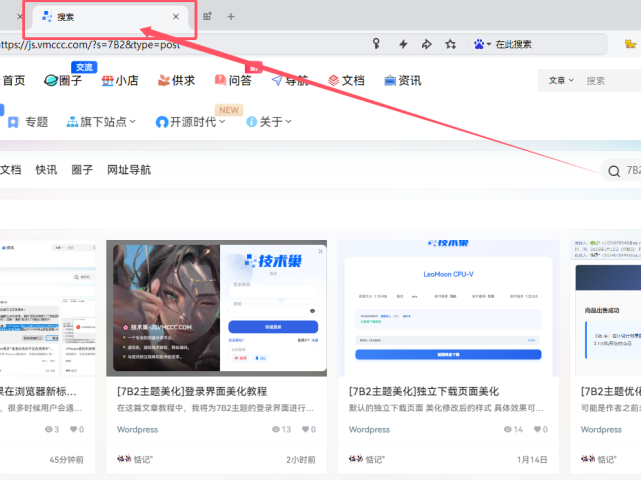Open a new browser tab
The height and width of the screenshot is (480, 641).
coord(231,17)
